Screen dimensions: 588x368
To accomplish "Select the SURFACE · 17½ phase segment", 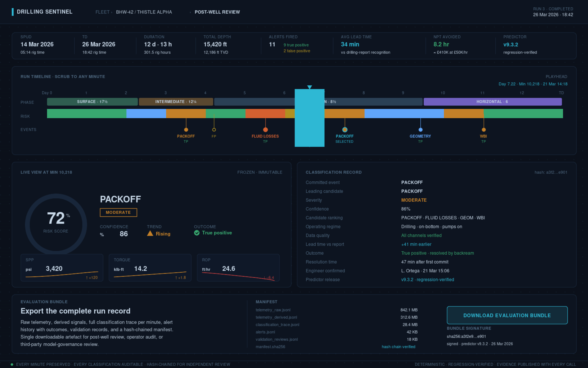I will (x=92, y=102).
